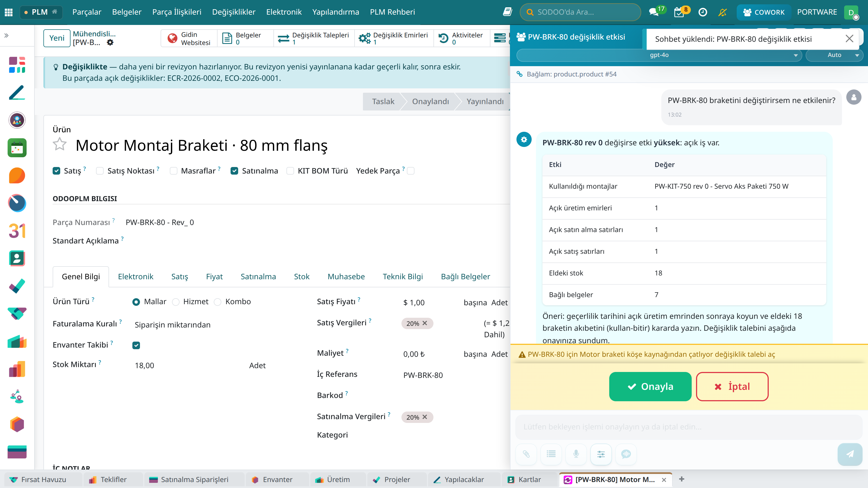Enable the Satış Noktası checkbox
868x488 pixels.
pyautogui.click(x=100, y=171)
